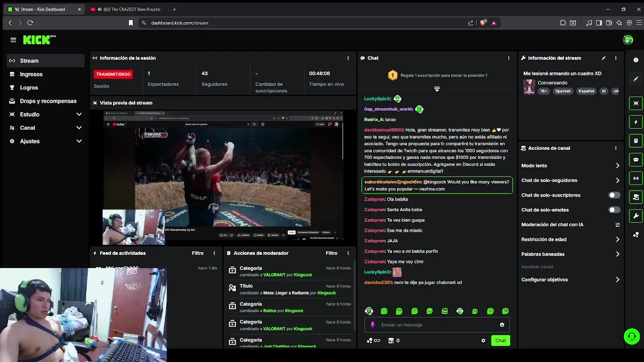Toggle the stream preview icon in the right sidebar
644x362 pixels.
tap(636, 103)
